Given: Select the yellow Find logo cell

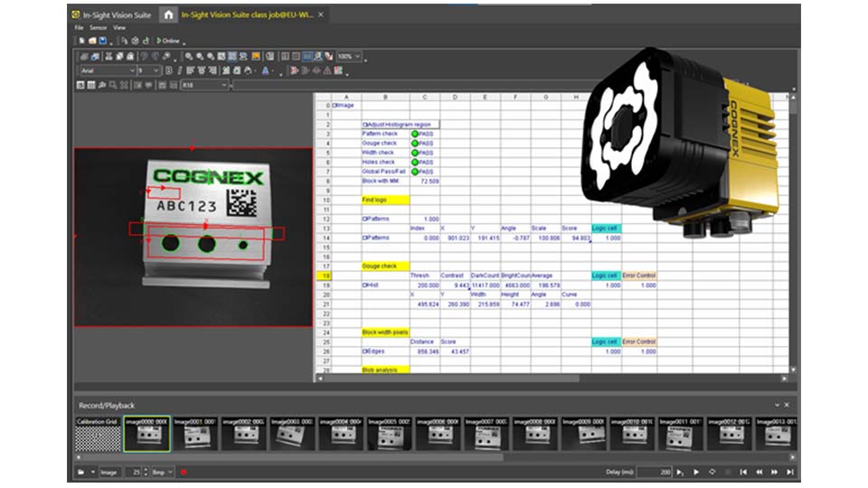Looking at the screenshot, I should point(385,200).
